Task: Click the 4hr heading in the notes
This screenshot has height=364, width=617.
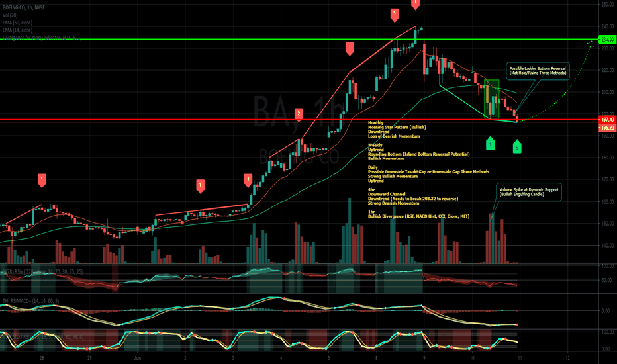Action: pyautogui.click(x=371, y=190)
